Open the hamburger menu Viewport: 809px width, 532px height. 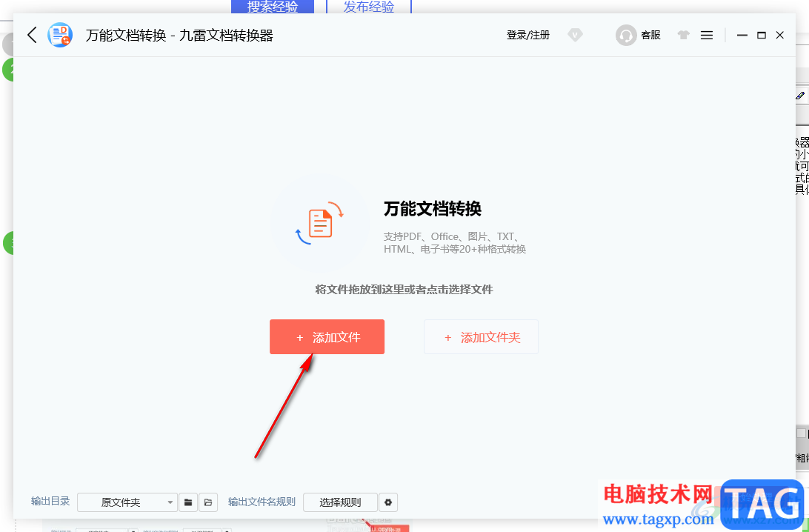pyautogui.click(x=707, y=35)
